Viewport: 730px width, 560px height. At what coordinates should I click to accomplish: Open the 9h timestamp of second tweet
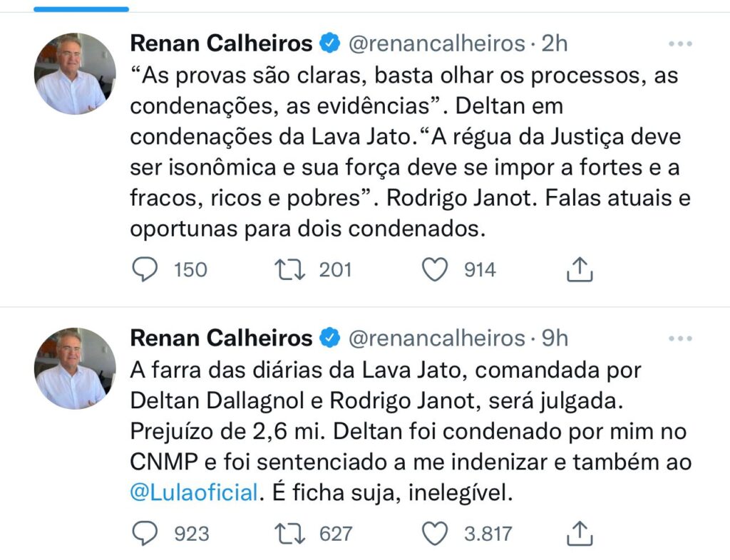[x=555, y=338]
